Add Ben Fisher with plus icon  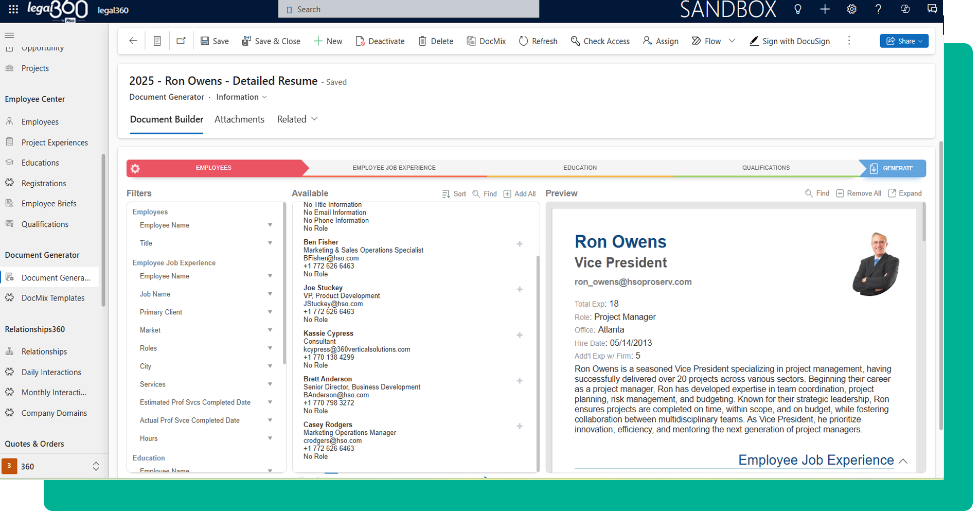[x=520, y=244]
